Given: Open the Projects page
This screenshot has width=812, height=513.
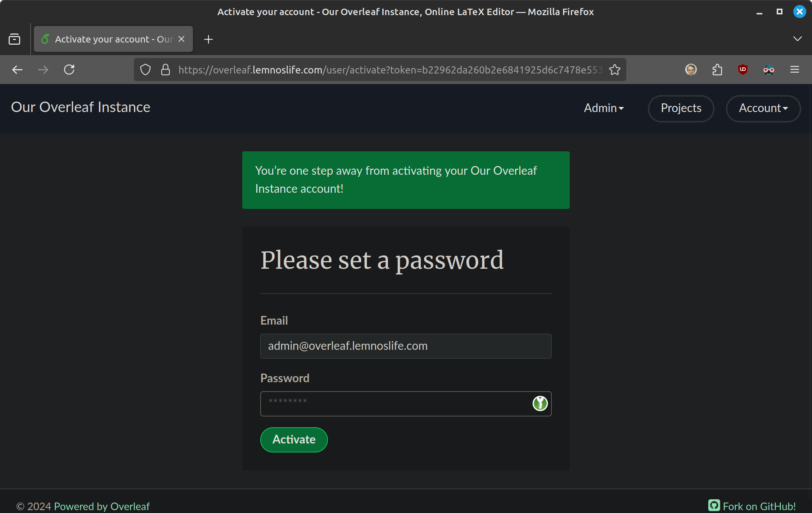Looking at the screenshot, I should pyautogui.click(x=681, y=108).
